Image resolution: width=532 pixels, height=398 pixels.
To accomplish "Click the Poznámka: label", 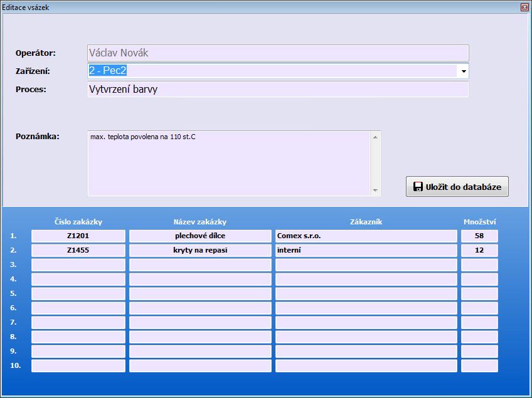I will (37, 136).
